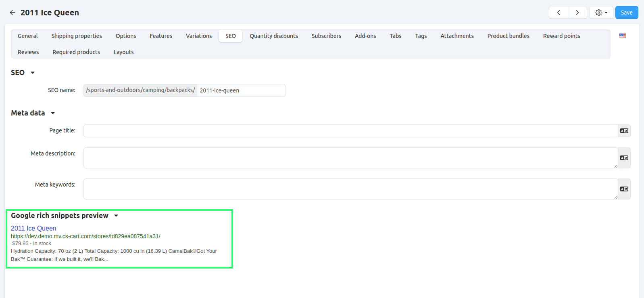Open the Tabs tab
The image size is (644, 298).
click(396, 36)
